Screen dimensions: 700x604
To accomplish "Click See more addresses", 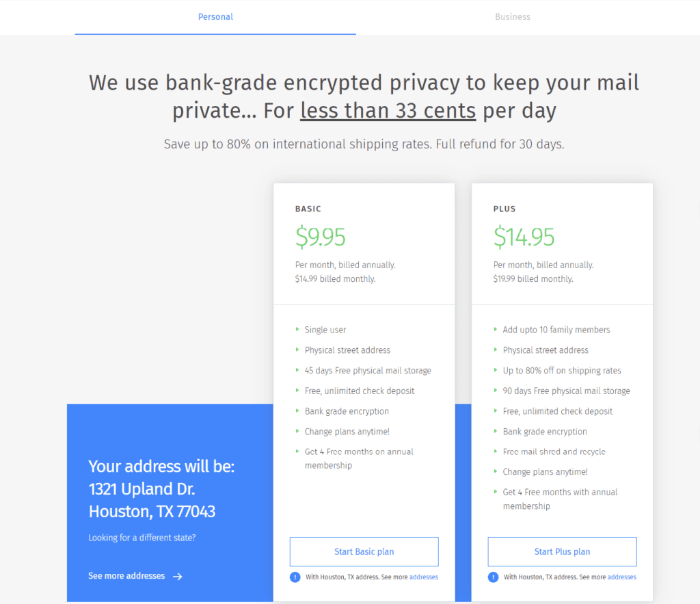I will (127, 576).
